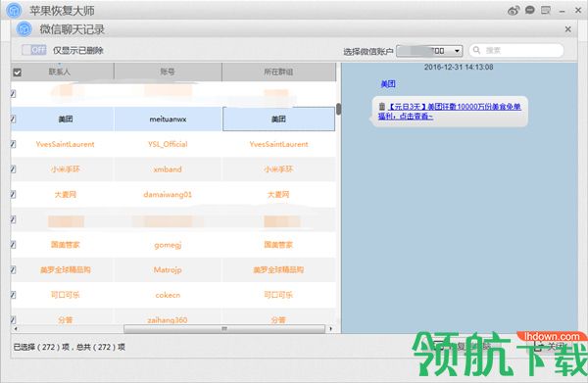Close the 微信聊天记录 dialog
Image resolution: width=588 pixels, height=383 pixels.
click(x=567, y=28)
